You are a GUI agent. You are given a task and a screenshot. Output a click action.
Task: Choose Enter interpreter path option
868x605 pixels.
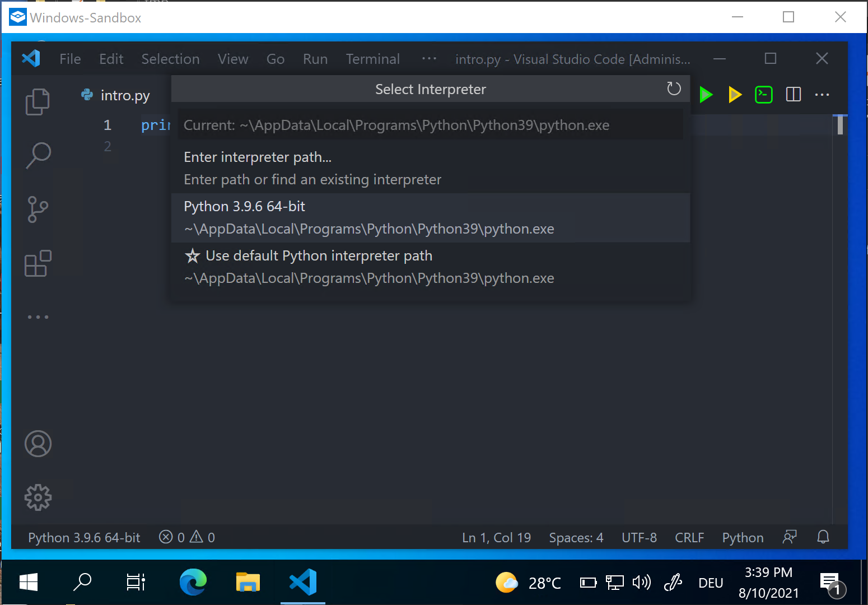(430, 168)
